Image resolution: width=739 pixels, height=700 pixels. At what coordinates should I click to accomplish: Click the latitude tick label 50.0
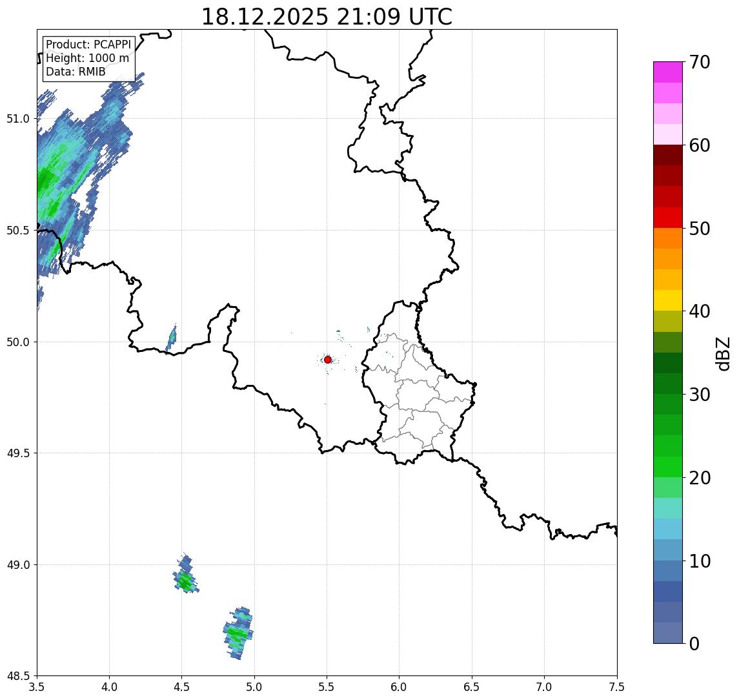[x=17, y=342]
